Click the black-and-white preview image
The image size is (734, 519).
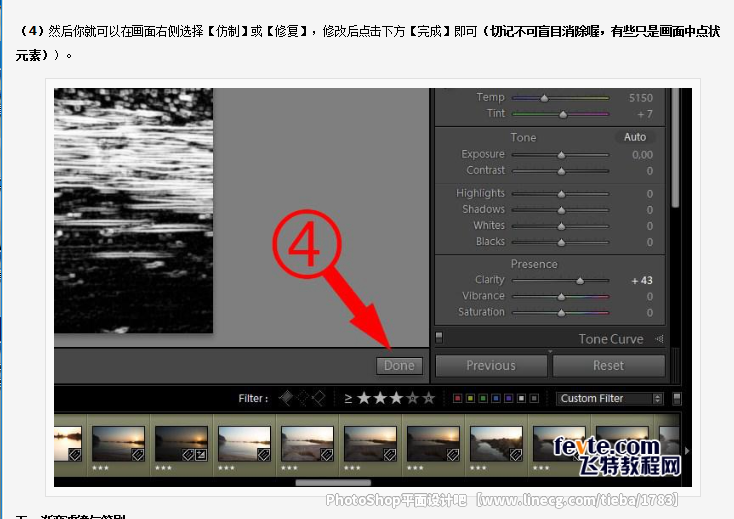(133, 211)
